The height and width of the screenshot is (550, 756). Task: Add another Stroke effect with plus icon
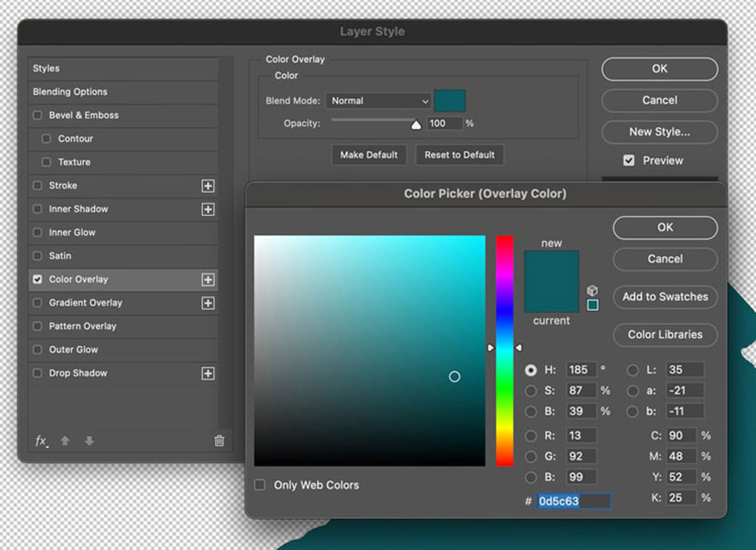[208, 186]
